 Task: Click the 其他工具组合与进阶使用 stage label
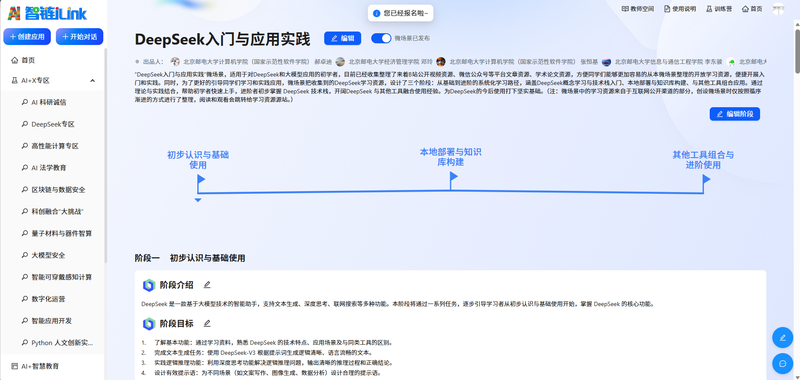[x=703, y=160]
